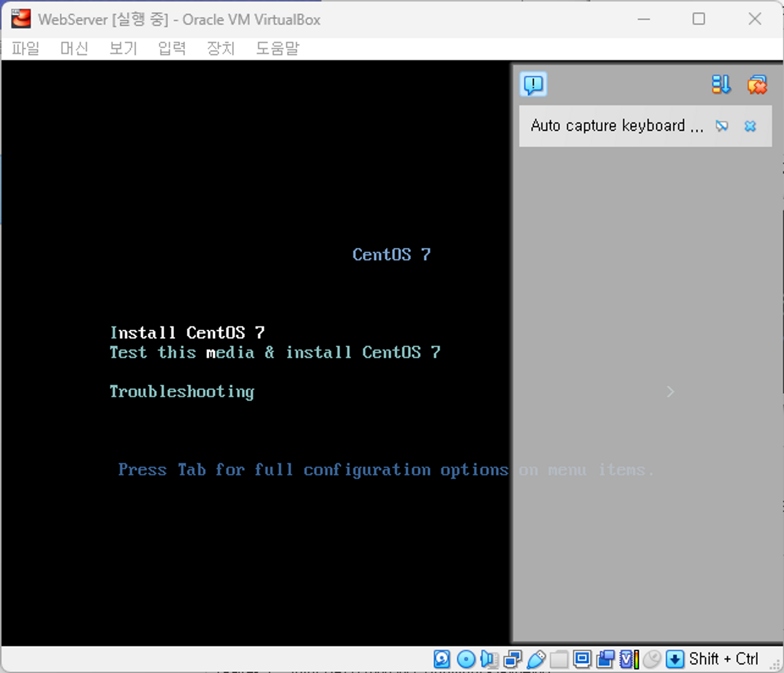The width and height of the screenshot is (784, 673).
Task: Click the notification ordering sort icon
Action: pyautogui.click(x=722, y=85)
